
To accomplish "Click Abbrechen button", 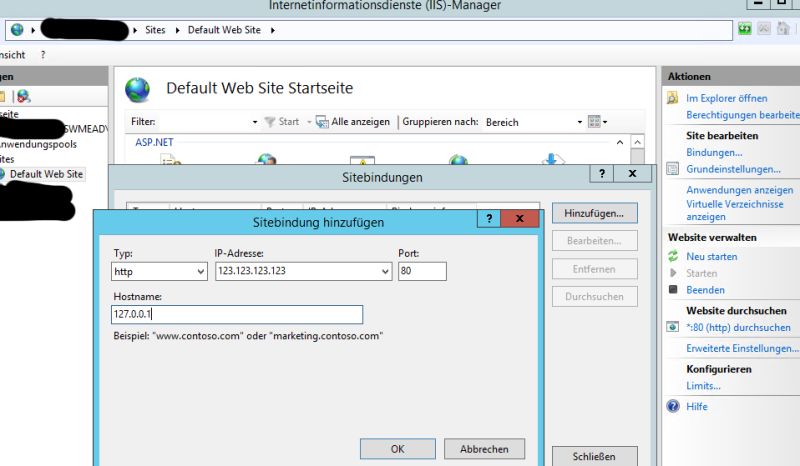I will [x=484, y=449].
